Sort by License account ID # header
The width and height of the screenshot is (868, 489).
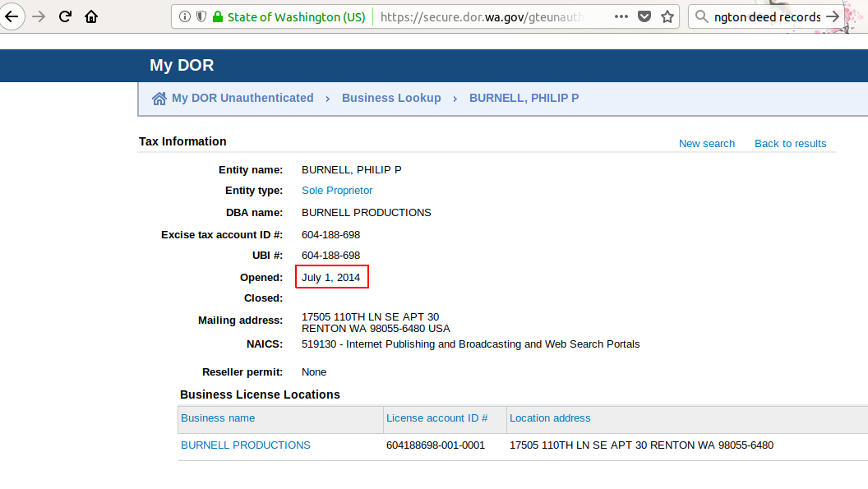pyautogui.click(x=436, y=418)
